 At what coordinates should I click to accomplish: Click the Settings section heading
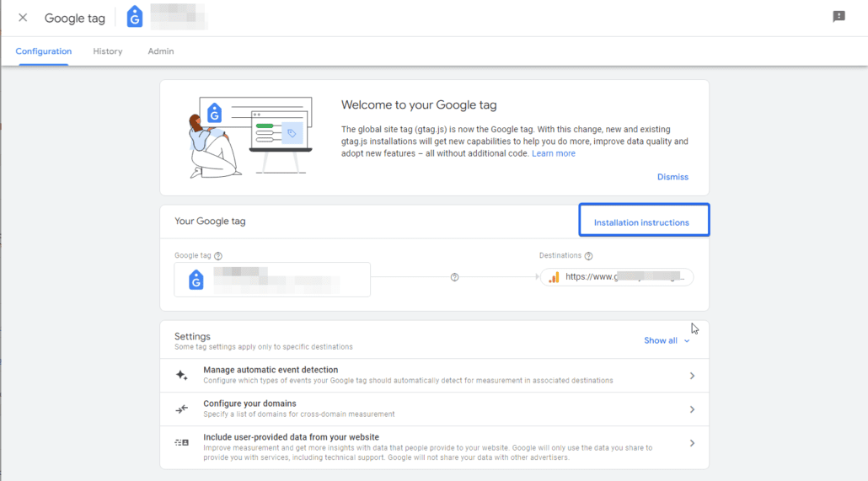[x=192, y=336]
